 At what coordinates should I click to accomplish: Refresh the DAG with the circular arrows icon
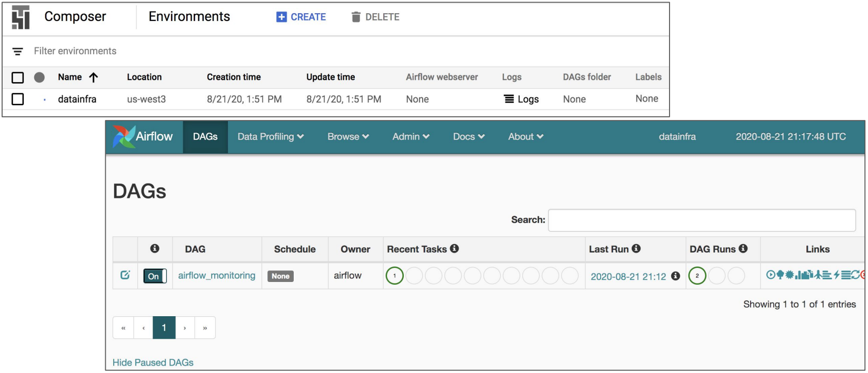point(855,275)
